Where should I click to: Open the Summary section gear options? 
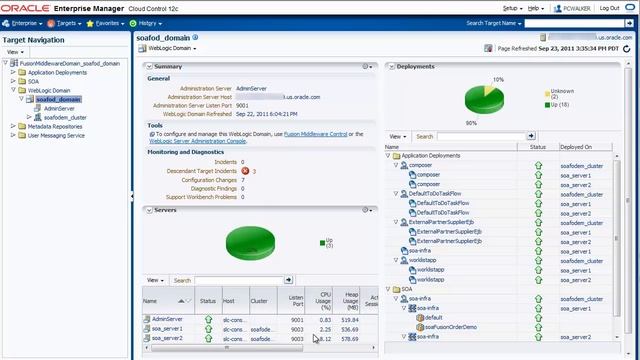(x=367, y=66)
